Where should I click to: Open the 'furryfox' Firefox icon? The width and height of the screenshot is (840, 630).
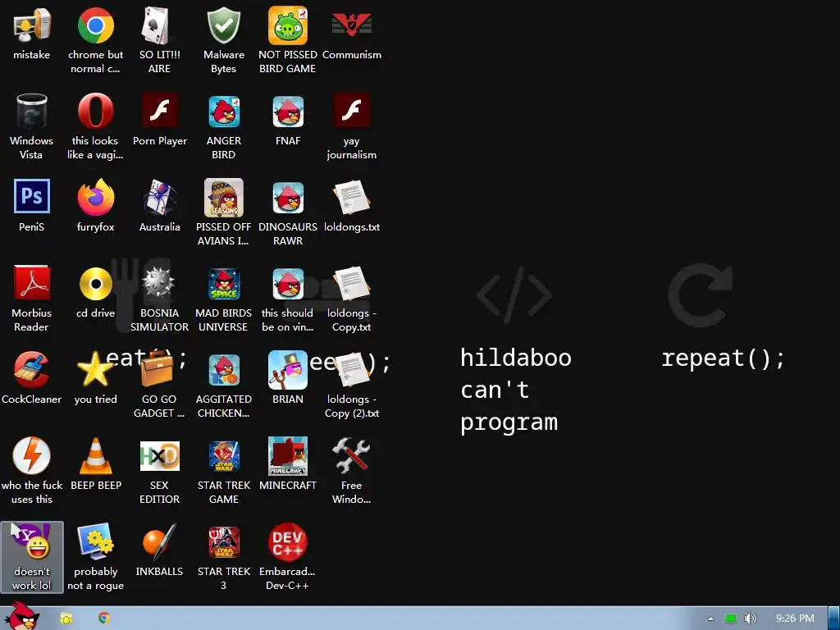(x=95, y=198)
